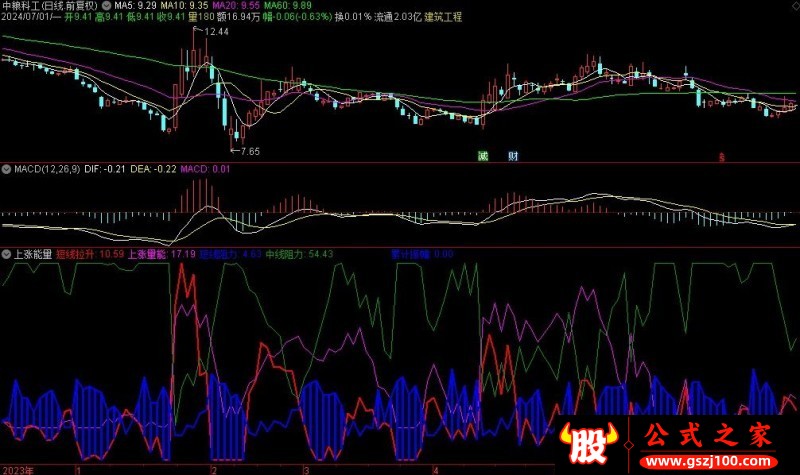The height and width of the screenshot is (475, 800).
Task: Click the purple MACD: 0.01 value
Action: [205, 169]
